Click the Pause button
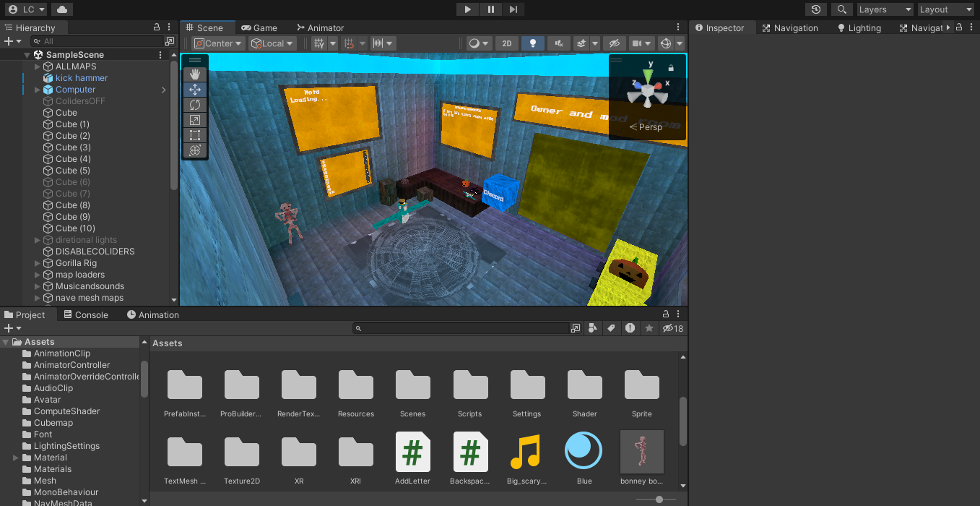The image size is (980, 506). (490, 9)
